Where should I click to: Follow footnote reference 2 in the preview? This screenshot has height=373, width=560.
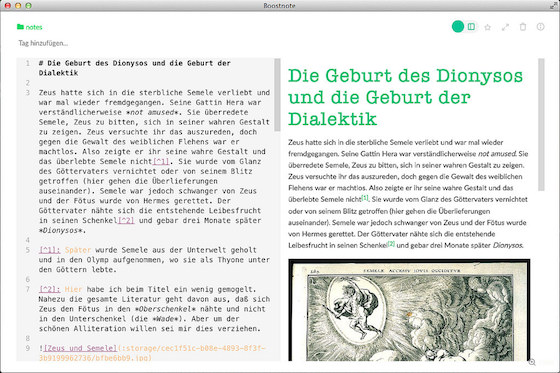(391, 244)
